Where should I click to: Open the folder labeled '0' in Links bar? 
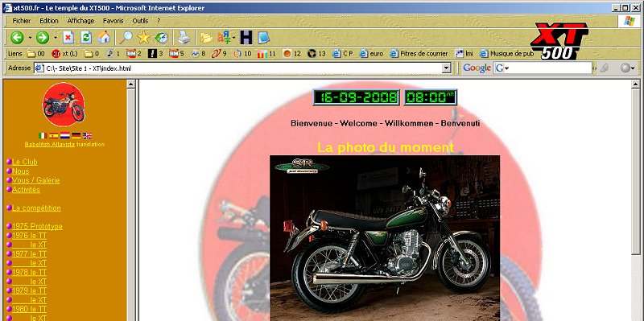point(92,53)
